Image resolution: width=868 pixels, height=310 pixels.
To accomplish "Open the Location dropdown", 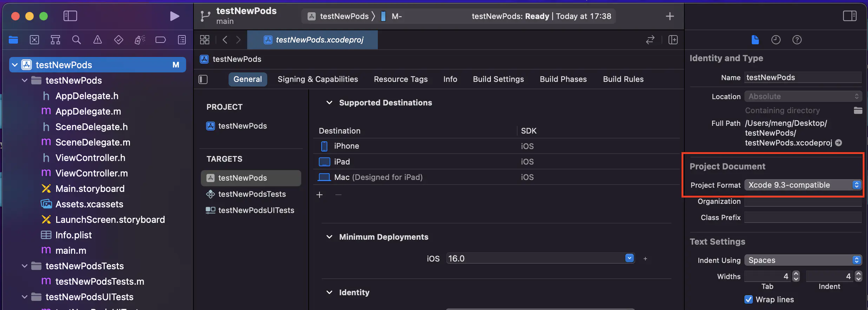I will click(803, 96).
